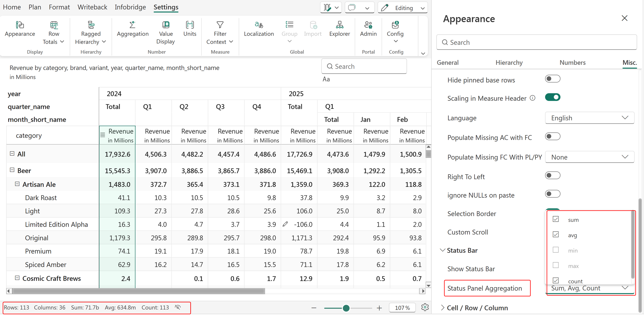Open status bar settings gear icon
Screen dimensions: 644x316
point(425,307)
